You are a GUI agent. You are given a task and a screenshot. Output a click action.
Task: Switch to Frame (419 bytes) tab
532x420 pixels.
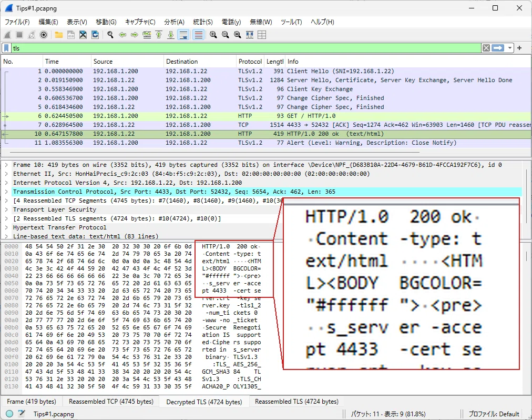tap(32, 401)
